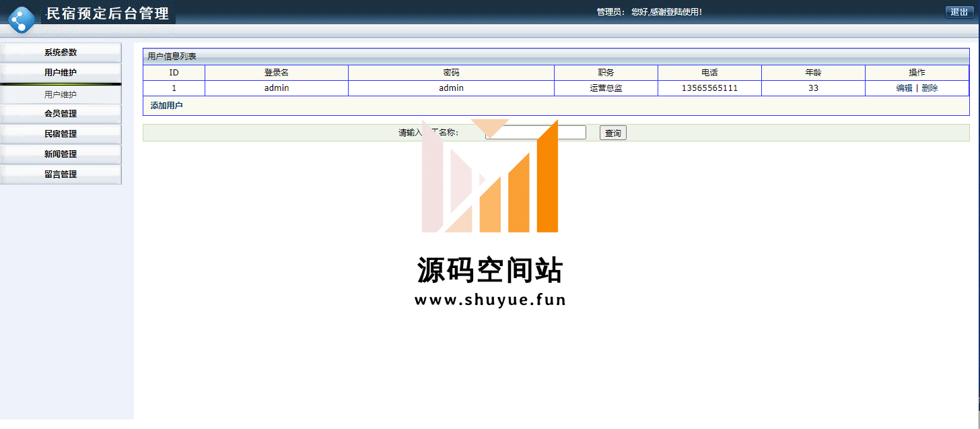
Task: Open the 留言管理 menu section
Action: pyautogui.click(x=61, y=174)
